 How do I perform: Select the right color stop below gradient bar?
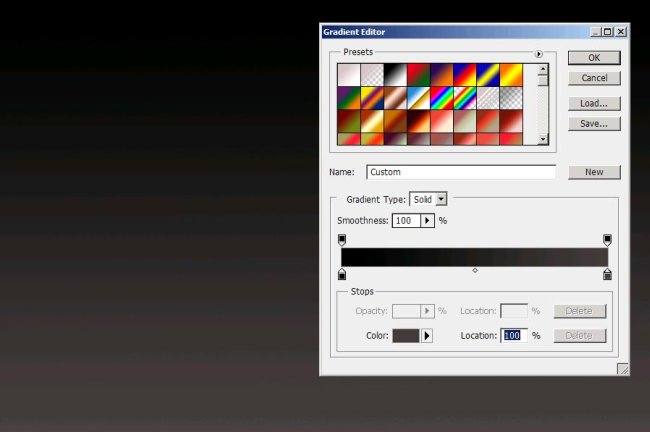[x=607, y=274]
